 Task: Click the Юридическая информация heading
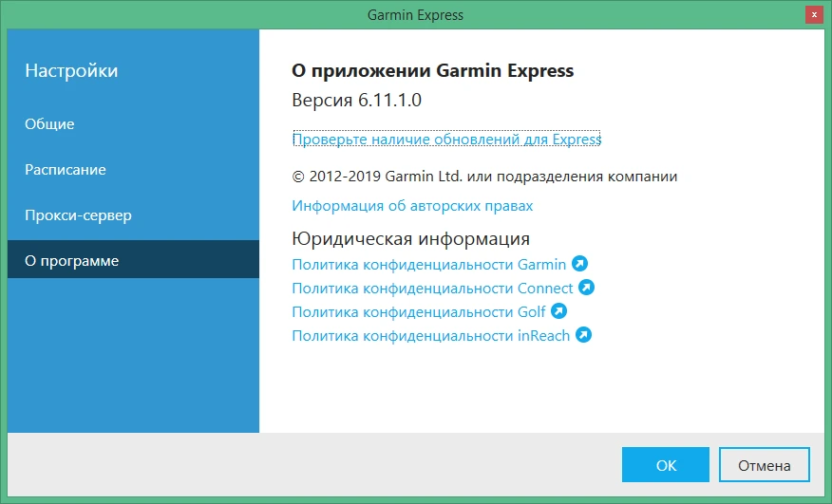pos(410,239)
